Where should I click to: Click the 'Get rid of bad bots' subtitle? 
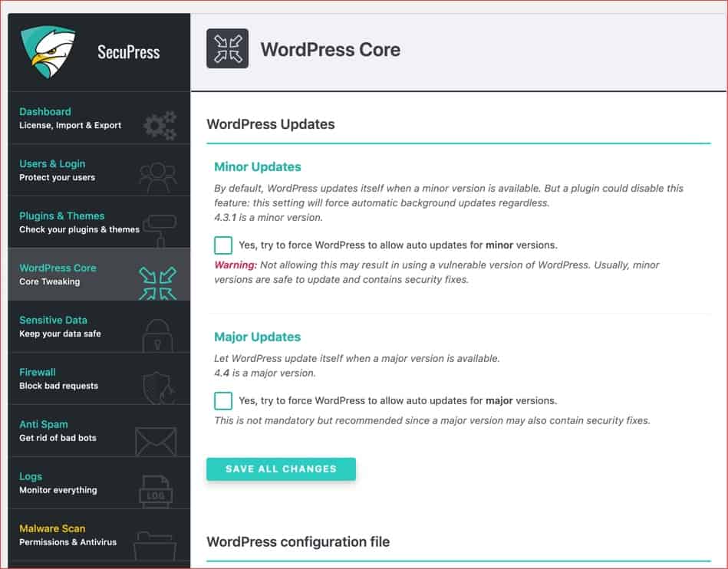58,438
